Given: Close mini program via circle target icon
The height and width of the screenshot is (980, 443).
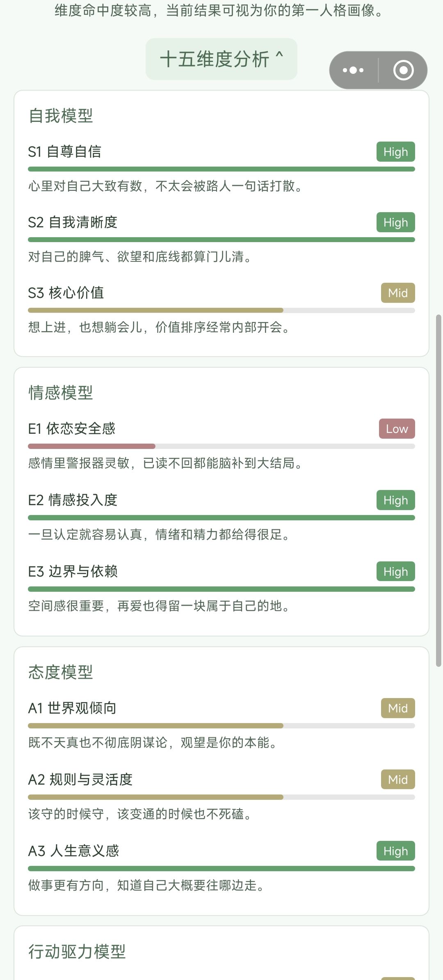Looking at the screenshot, I should click(403, 70).
